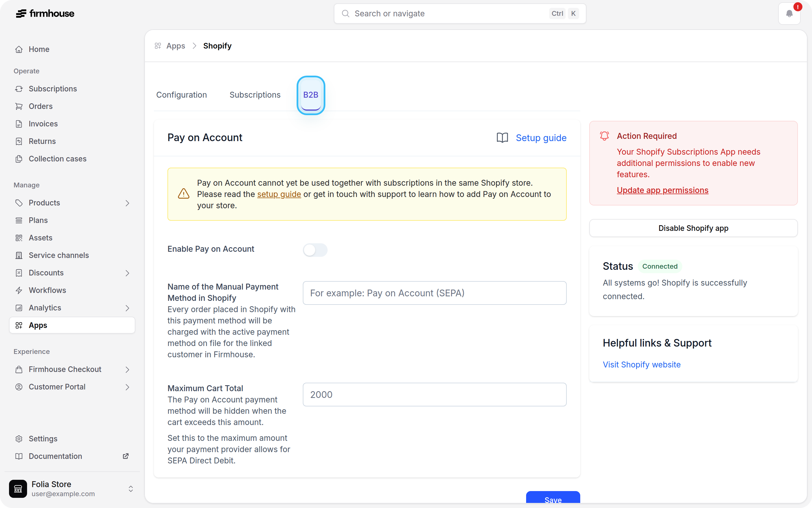The height and width of the screenshot is (508, 812).
Task: Switch to the Configuration tab
Action: pyautogui.click(x=182, y=95)
